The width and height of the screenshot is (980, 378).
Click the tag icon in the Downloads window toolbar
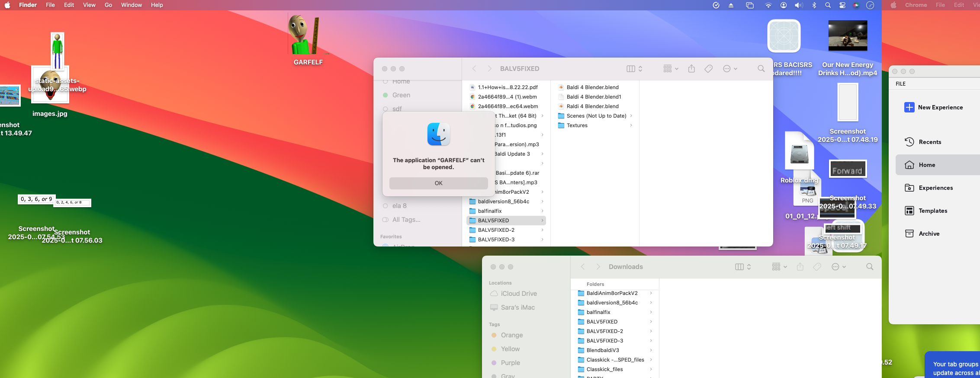click(817, 267)
